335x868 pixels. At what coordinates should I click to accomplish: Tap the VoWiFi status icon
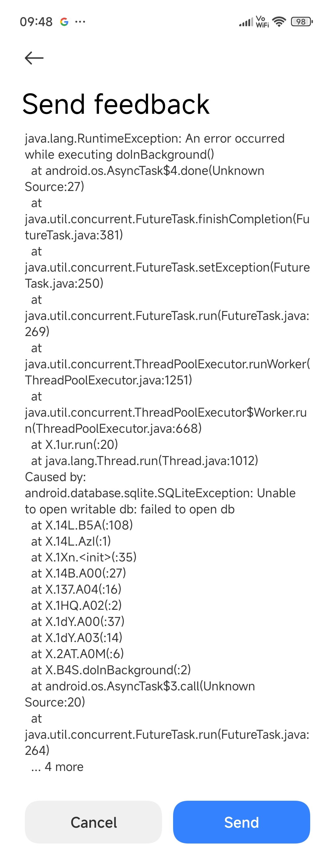pyautogui.click(x=262, y=22)
